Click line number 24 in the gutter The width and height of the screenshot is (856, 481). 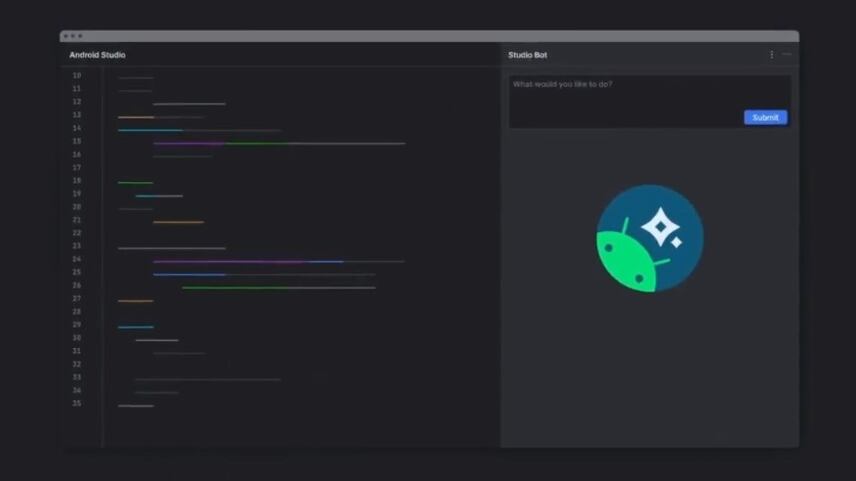77,259
